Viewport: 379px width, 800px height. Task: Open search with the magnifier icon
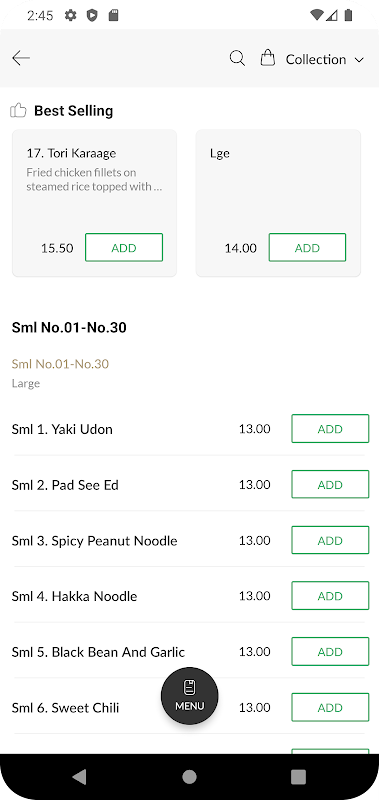[x=237, y=58]
